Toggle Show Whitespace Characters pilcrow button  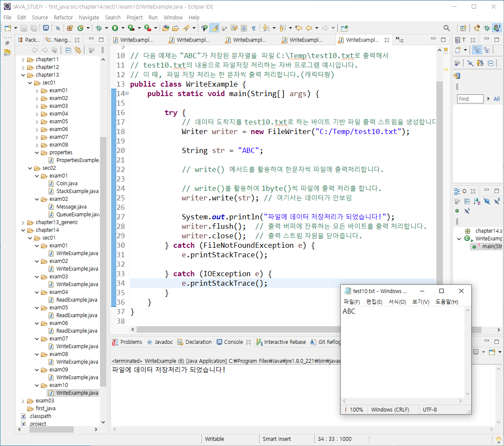pyautogui.click(x=254, y=28)
